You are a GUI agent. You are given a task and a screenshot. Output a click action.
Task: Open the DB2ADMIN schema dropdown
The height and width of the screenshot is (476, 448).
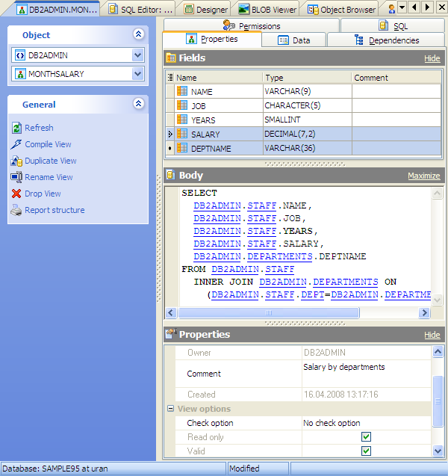(x=137, y=55)
